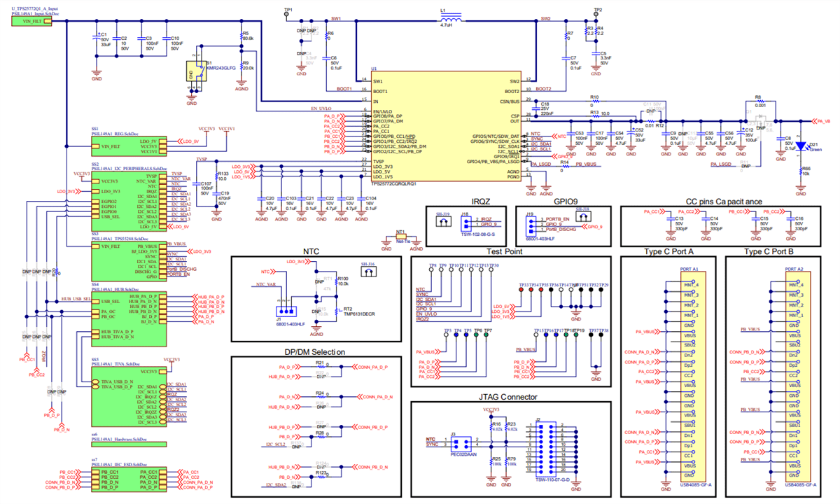
Task: Click test point TP1 at top
Action: [x=288, y=13]
